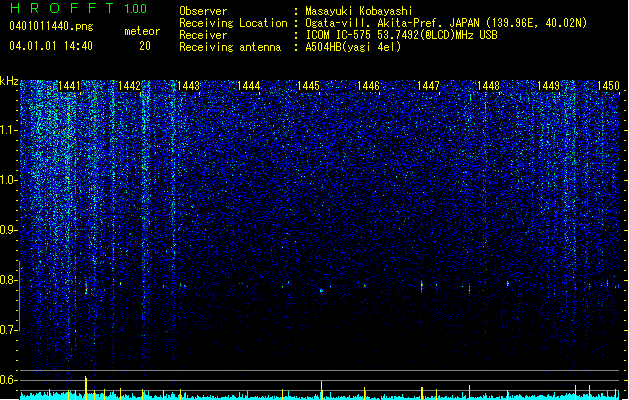Screen dimensions: 629x400
Task: Select observer name Masayuki Kobayashi
Action: (359, 11)
